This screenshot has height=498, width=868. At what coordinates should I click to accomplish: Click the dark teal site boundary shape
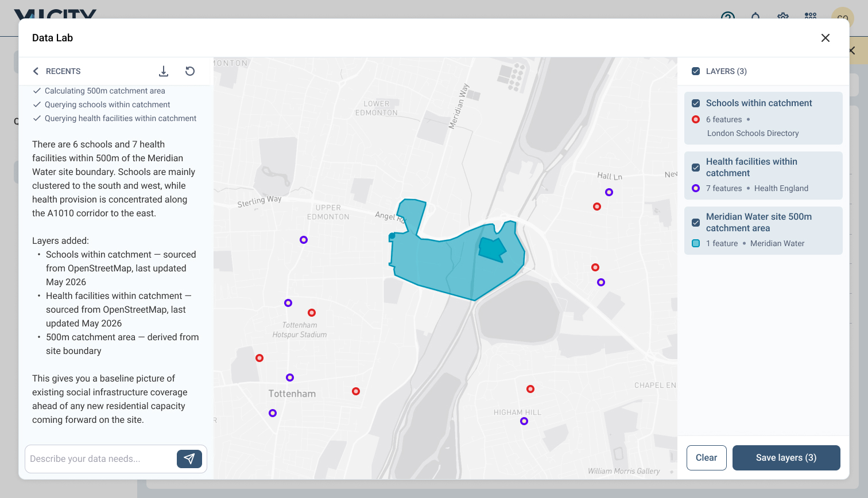492,249
